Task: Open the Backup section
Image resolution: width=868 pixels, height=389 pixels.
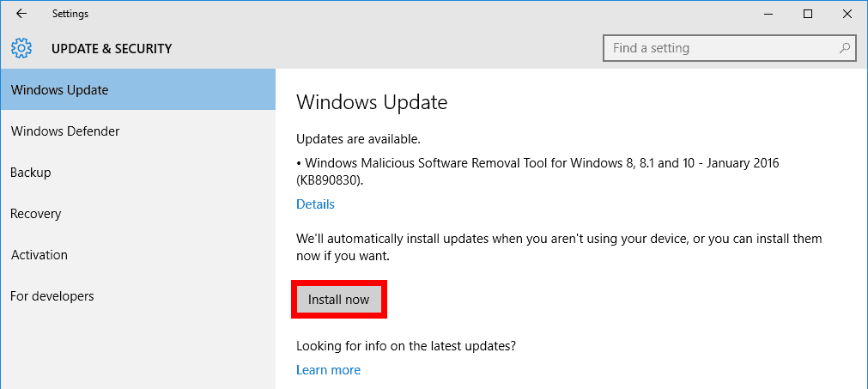Action: (138, 172)
